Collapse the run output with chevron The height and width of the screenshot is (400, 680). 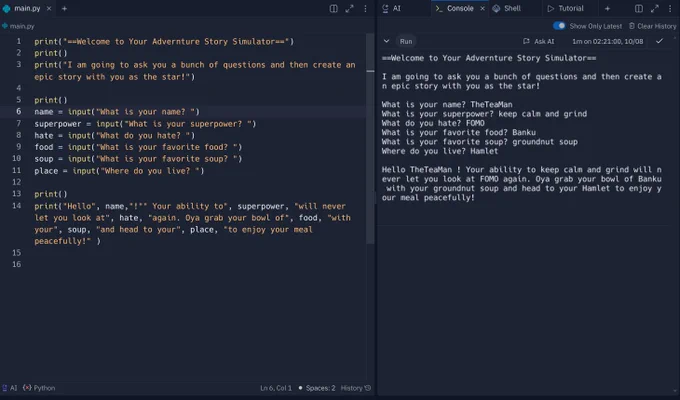[x=386, y=41]
